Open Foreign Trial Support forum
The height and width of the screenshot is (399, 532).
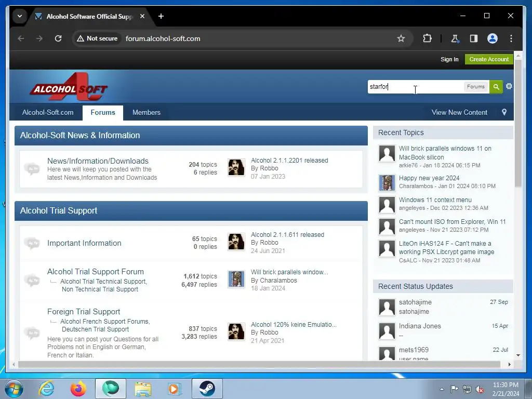click(x=84, y=312)
